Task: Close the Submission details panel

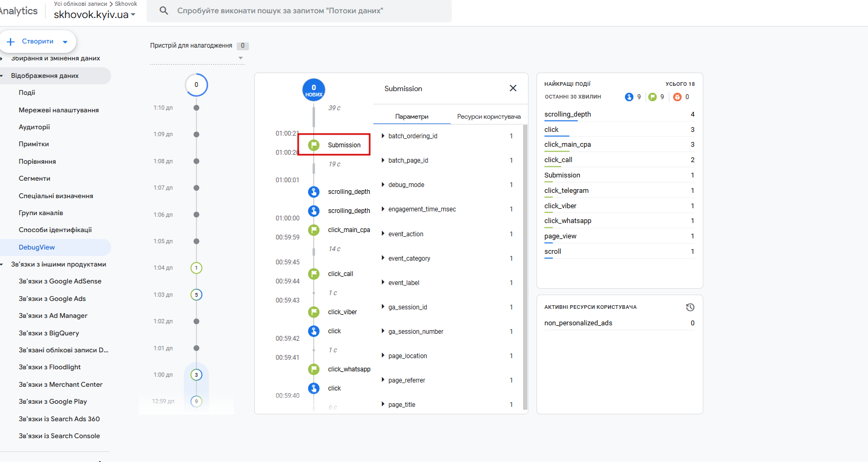Action: [513, 88]
